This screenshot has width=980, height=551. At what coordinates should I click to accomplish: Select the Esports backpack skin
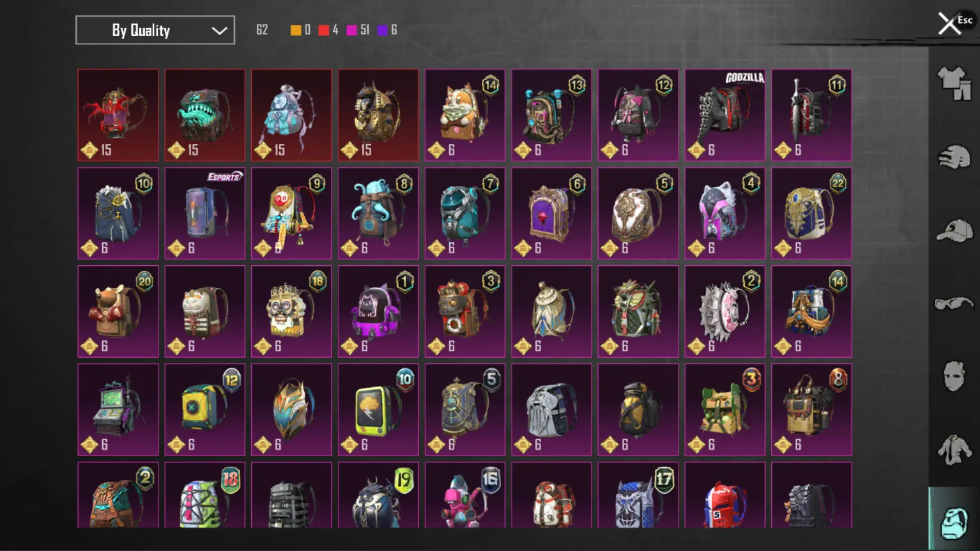205,213
